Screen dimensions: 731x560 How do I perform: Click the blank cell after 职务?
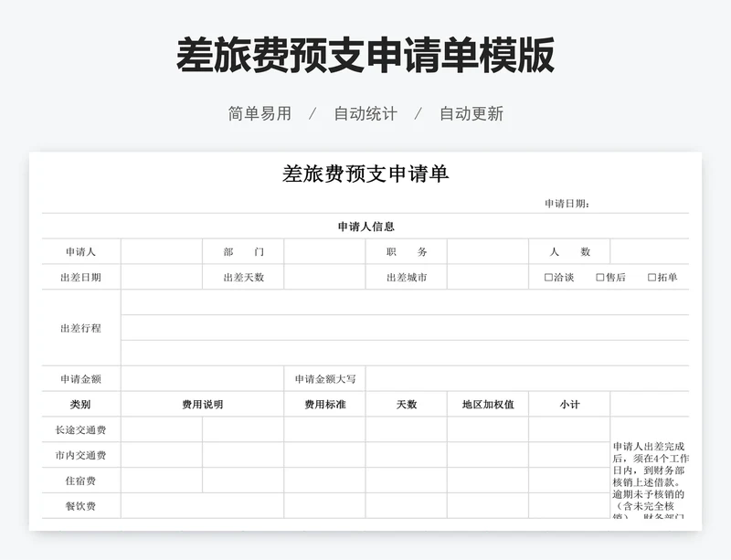(x=487, y=252)
